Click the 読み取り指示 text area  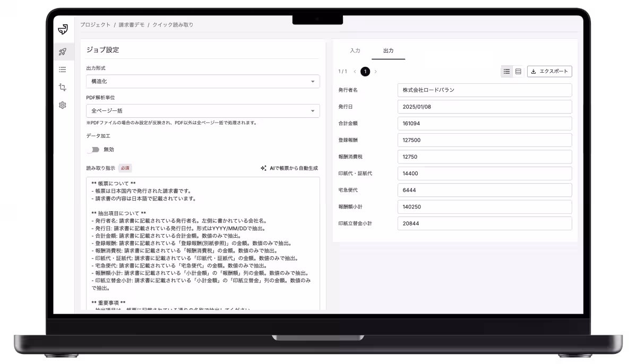(203, 244)
